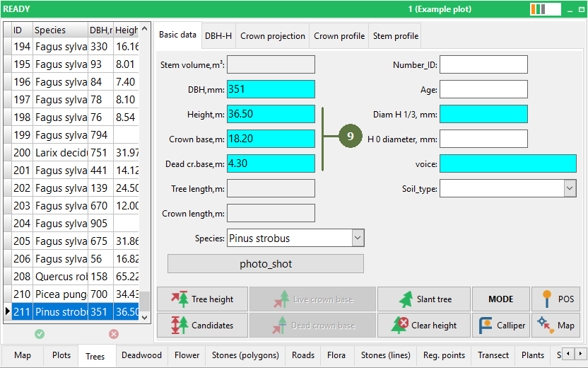The width and height of the screenshot is (588, 368).
Task: Click the Number_ID input field
Action: click(483, 64)
